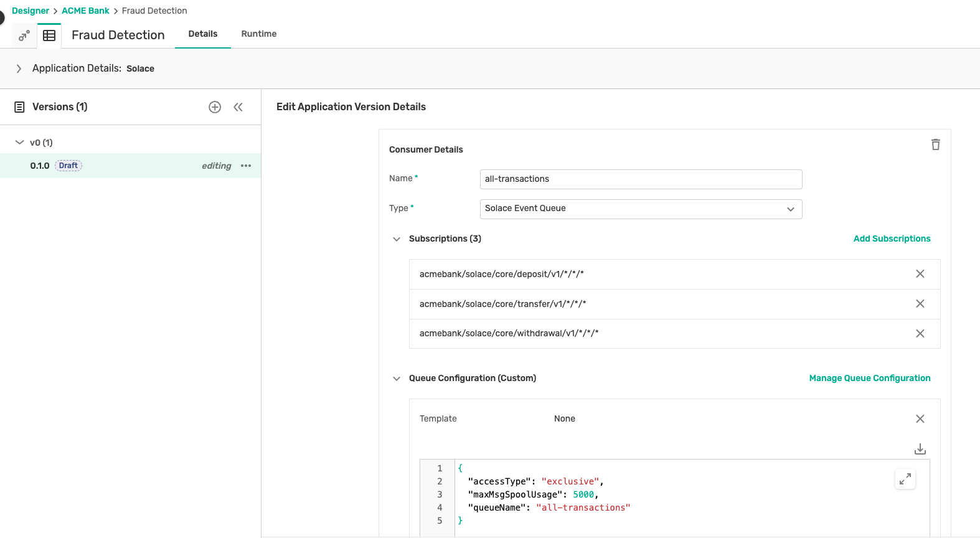Remove the withdrawal subscription
Image resolution: width=980 pixels, height=538 pixels.
(920, 334)
